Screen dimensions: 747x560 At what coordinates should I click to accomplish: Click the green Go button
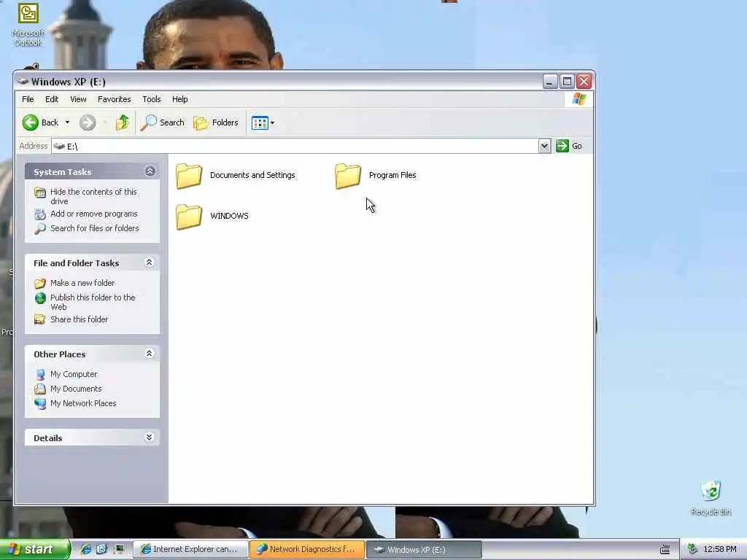click(x=569, y=146)
